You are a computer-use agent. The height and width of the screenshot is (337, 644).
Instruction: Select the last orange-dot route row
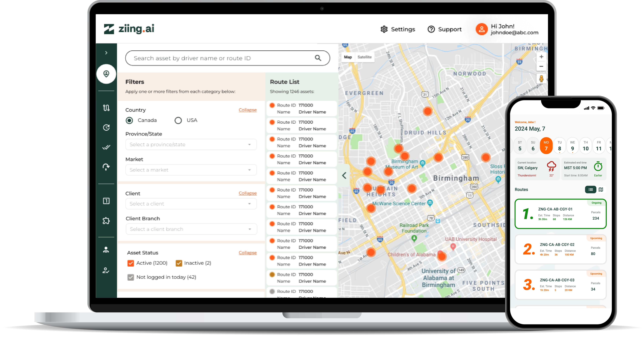pos(302,261)
